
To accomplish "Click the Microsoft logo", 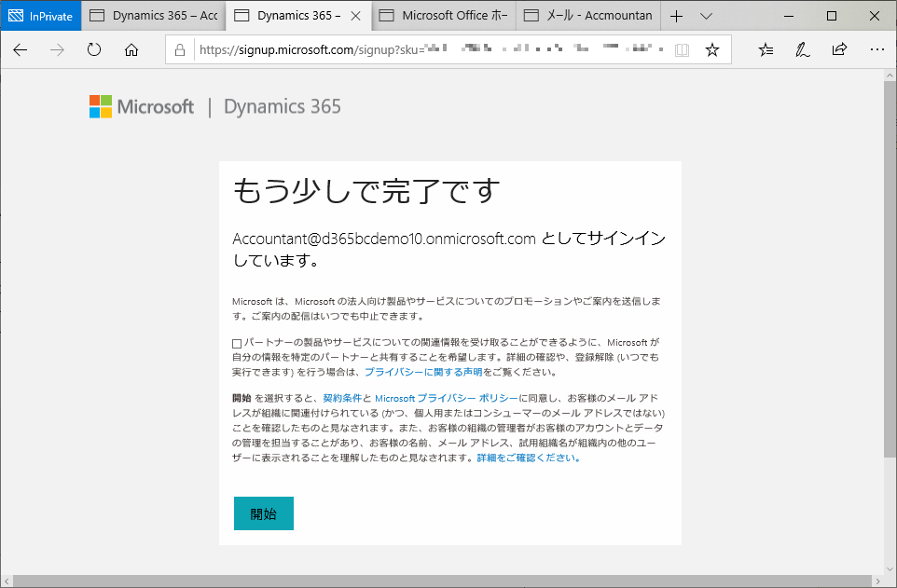I will 142,106.
